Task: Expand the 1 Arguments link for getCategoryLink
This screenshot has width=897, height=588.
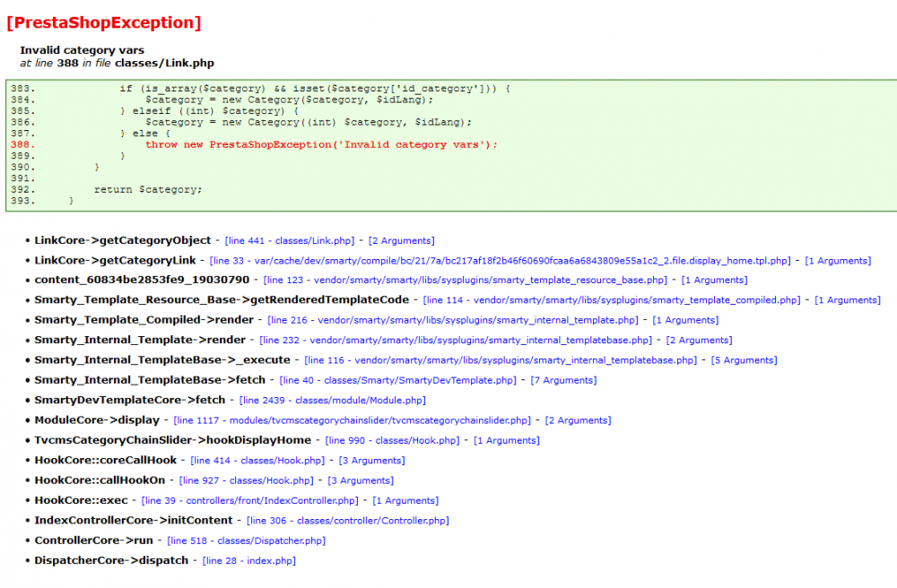Action: tap(838, 261)
